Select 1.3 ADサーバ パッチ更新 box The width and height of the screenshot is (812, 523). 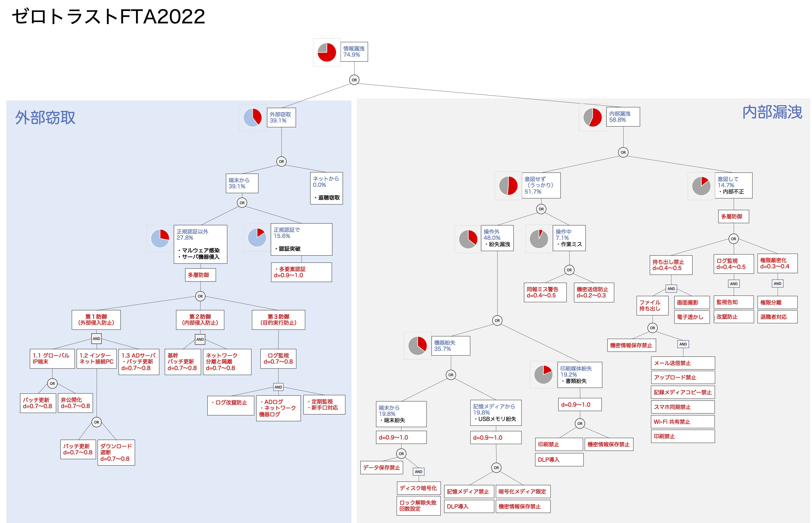tap(138, 362)
